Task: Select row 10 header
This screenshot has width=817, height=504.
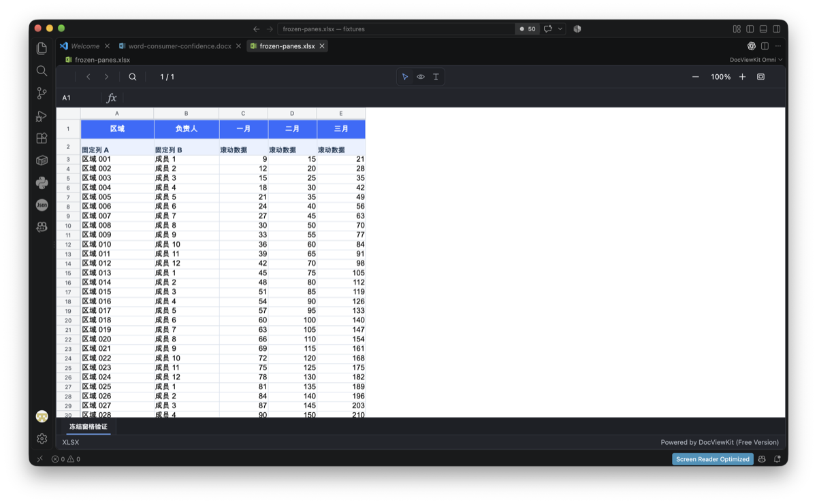Action: 68,226
